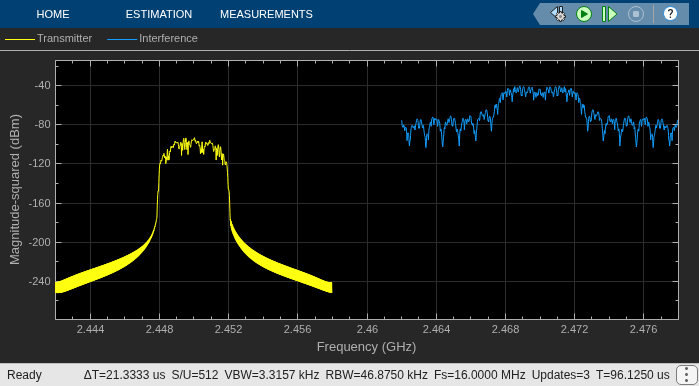Select the Frequency (GHz) axis label

coord(366,346)
